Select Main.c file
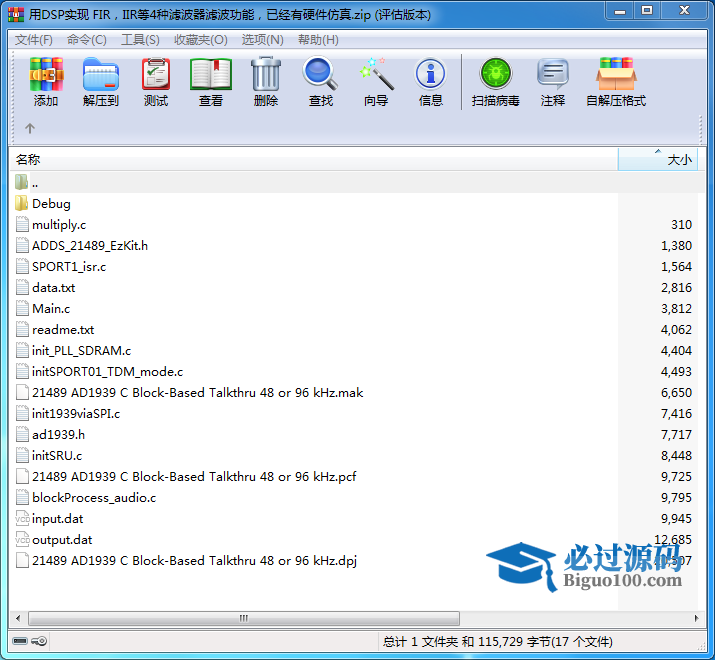715x660 pixels. click(51, 308)
